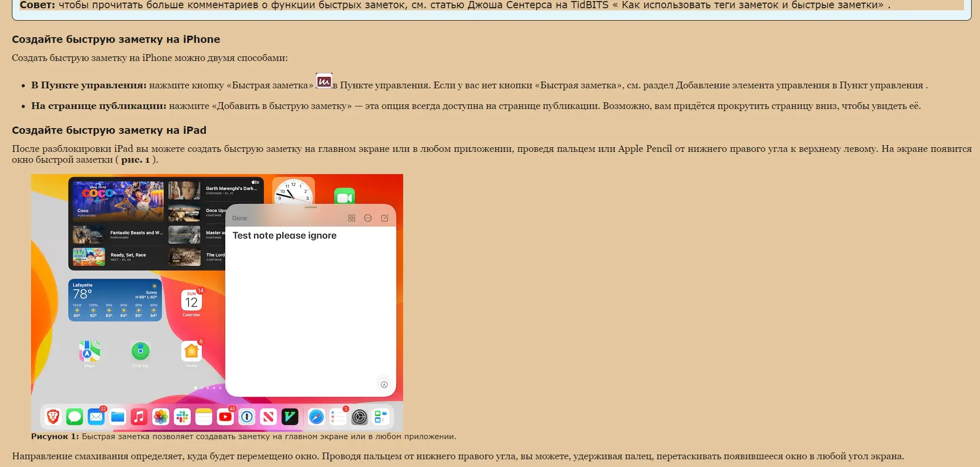Open the black and green V app icon

click(x=290, y=416)
